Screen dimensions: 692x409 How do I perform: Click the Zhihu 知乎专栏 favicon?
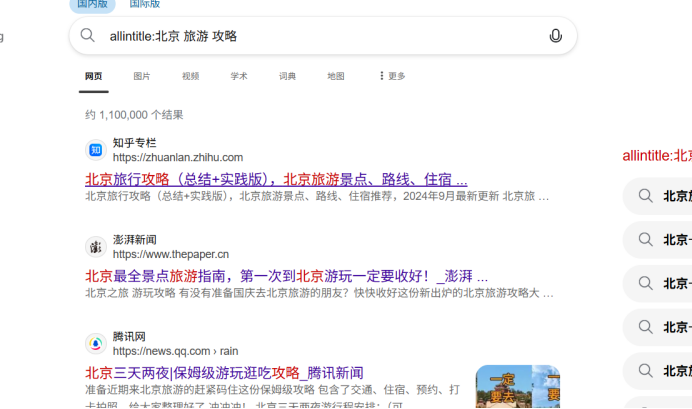(x=96, y=150)
